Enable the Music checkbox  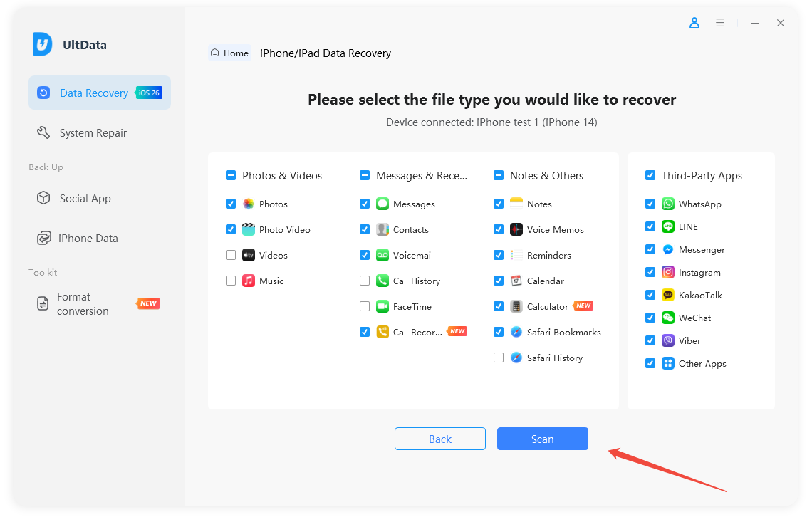tap(231, 281)
